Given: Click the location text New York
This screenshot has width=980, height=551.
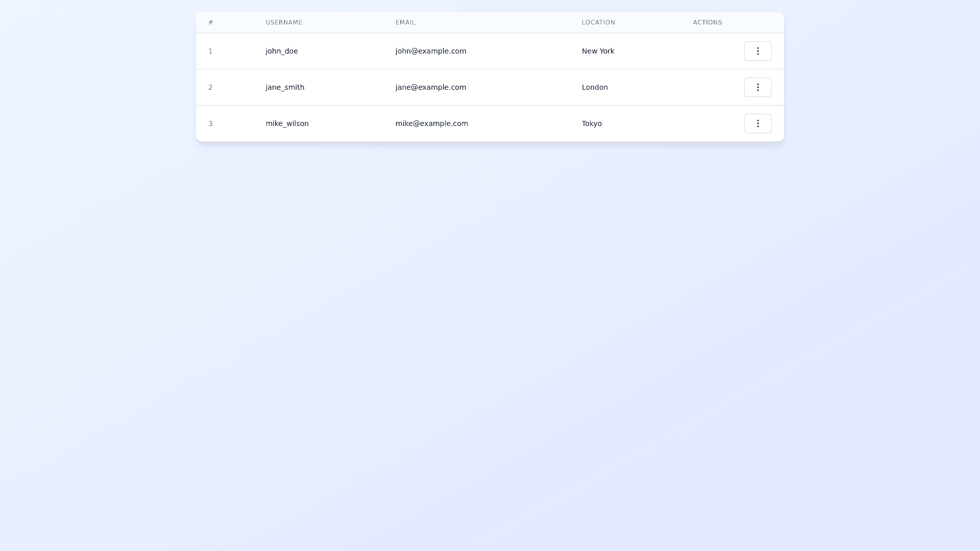Looking at the screenshot, I should point(598,51).
